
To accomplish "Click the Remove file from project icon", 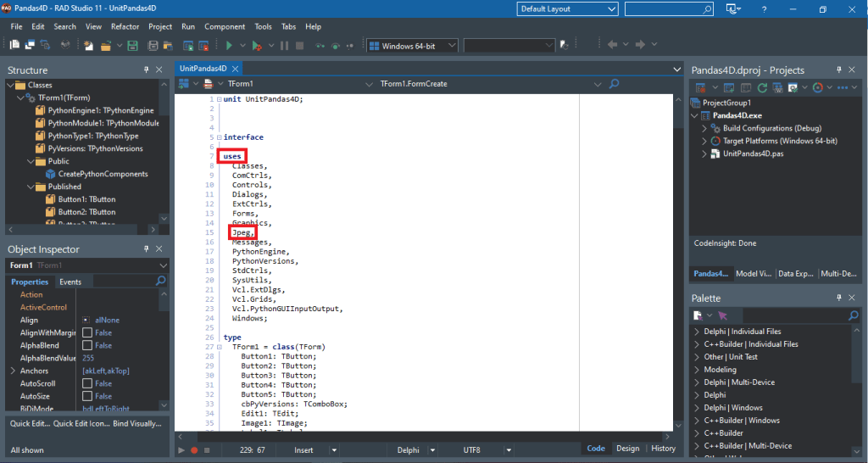I will pyautogui.click(x=203, y=46).
